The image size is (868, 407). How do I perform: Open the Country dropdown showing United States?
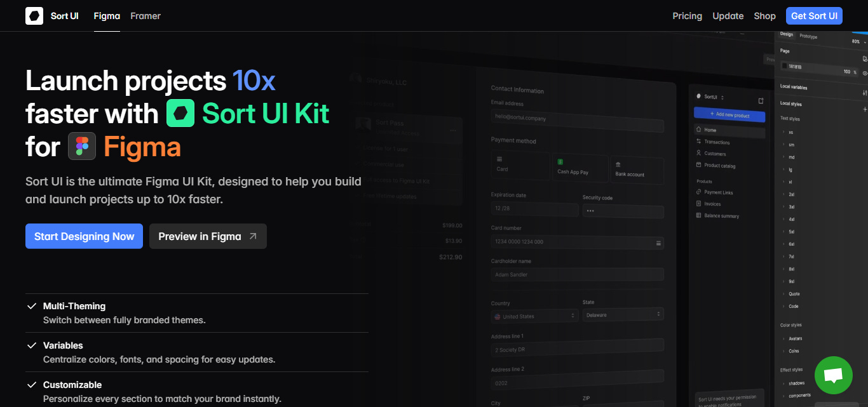(534, 316)
